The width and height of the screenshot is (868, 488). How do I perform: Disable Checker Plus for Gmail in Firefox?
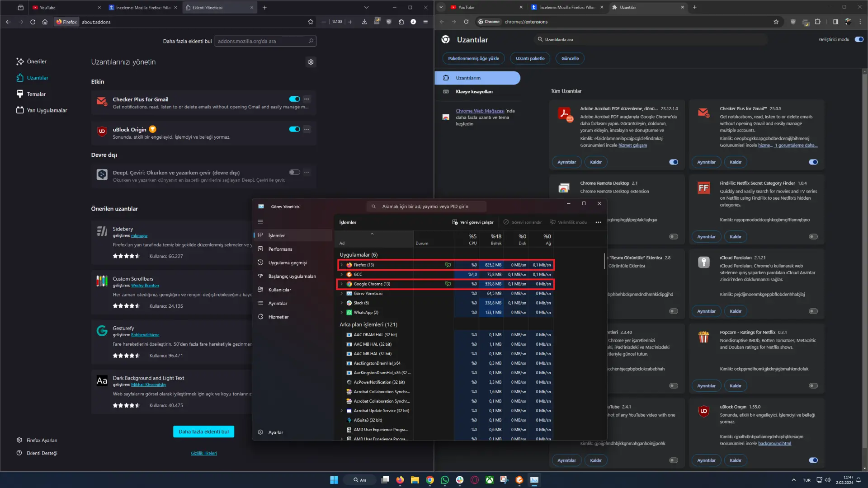294,99
